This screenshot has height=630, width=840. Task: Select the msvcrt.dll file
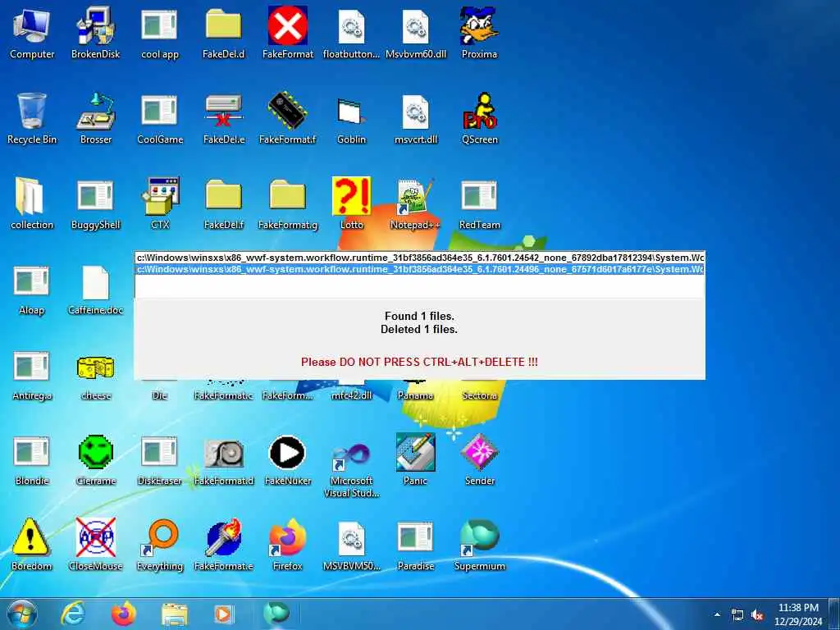coord(416,118)
